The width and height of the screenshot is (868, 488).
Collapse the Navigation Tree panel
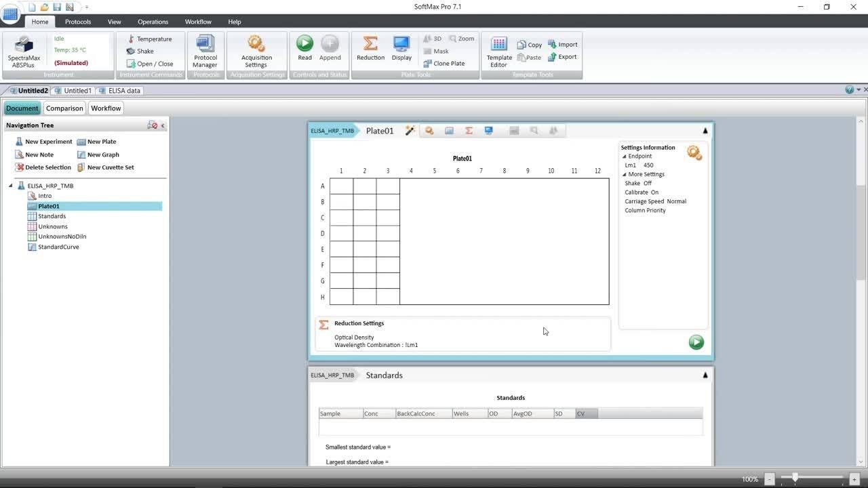[x=163, y=125]
